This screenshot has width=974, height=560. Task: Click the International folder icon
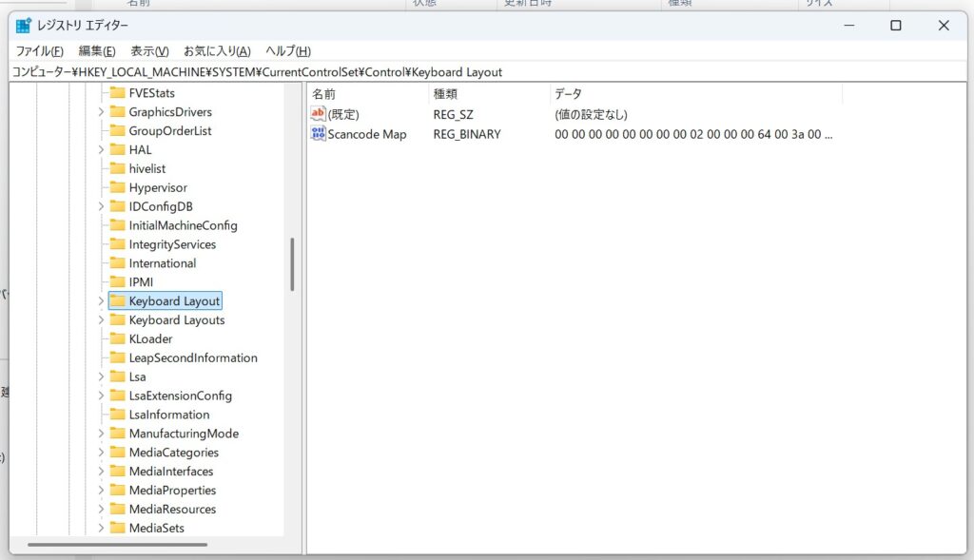click(118, 263)
